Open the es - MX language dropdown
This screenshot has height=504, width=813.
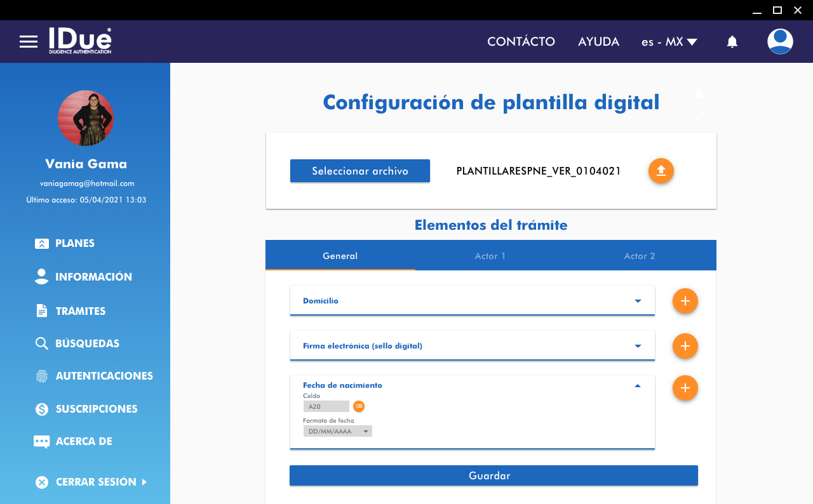669,42
